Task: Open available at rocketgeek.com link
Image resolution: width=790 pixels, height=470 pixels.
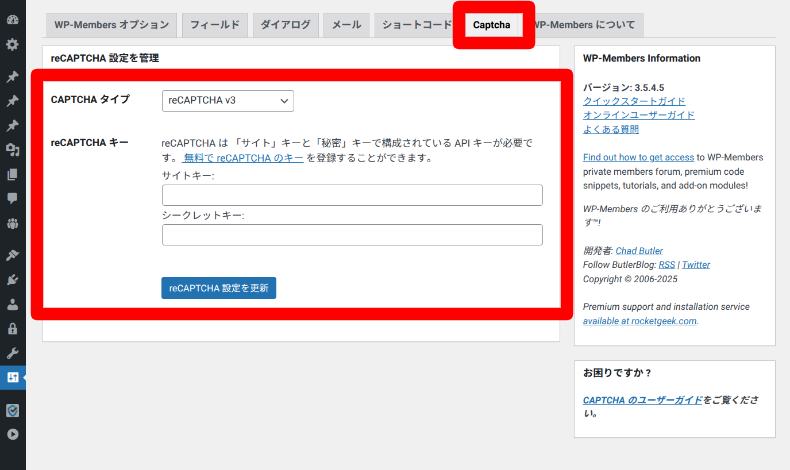Action: [x=640, y=321]
